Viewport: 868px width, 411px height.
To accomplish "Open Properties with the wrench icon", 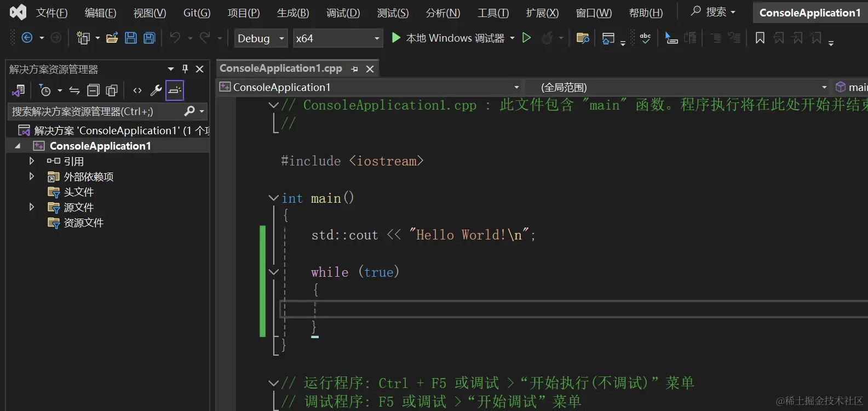I will pos(156,90).
